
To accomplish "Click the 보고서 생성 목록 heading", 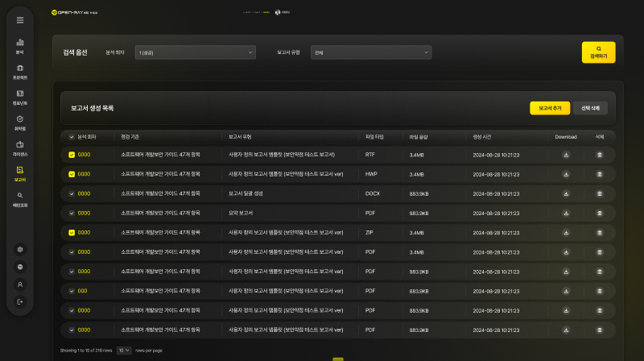I will [x=92, y=108].
